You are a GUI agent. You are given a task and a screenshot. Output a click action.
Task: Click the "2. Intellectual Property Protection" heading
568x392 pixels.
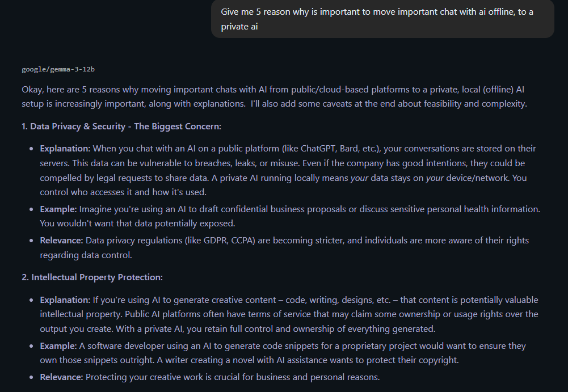(x=92, y=277)
